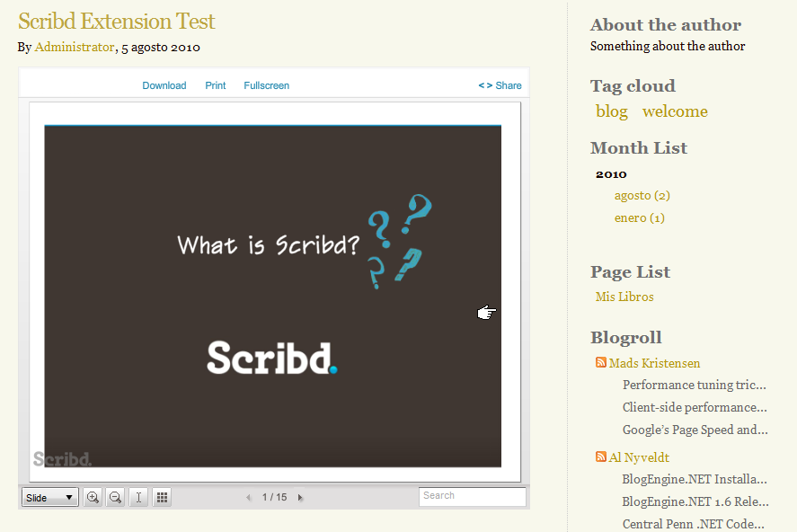The image size is (797, 532).
Task: Open the BlogEngine.NET 1.6 Rele... post
Action: tap(695, 501)
